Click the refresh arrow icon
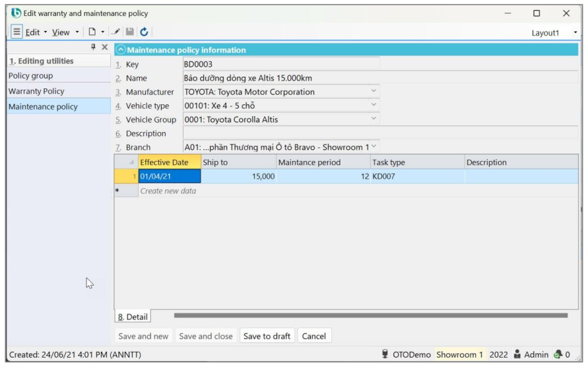 144,32
